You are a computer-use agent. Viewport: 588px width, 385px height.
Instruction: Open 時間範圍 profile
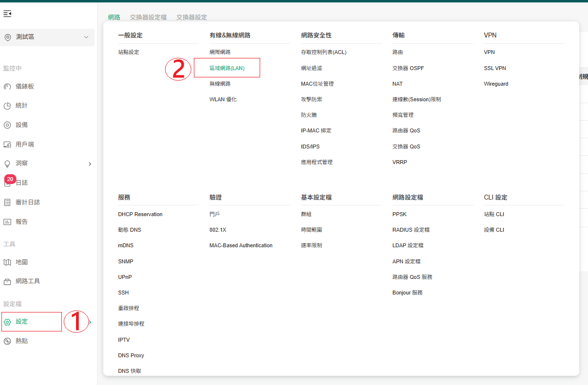click(312, 230)
